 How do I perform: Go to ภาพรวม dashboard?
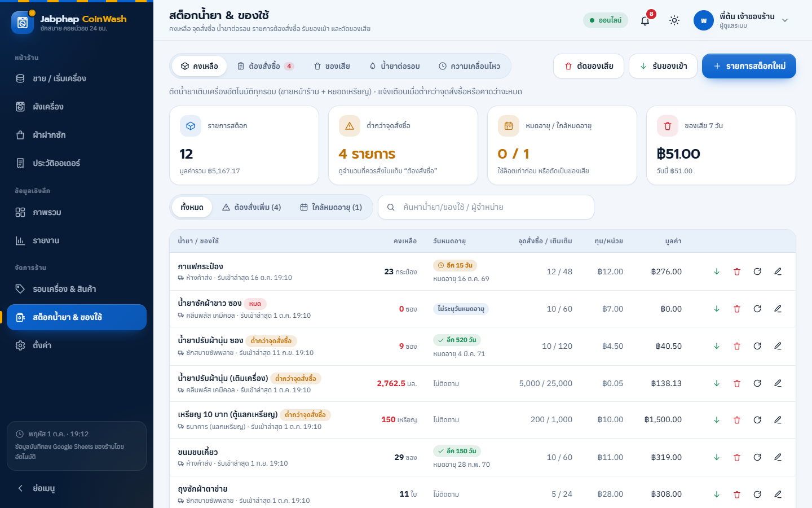(77, 212)
